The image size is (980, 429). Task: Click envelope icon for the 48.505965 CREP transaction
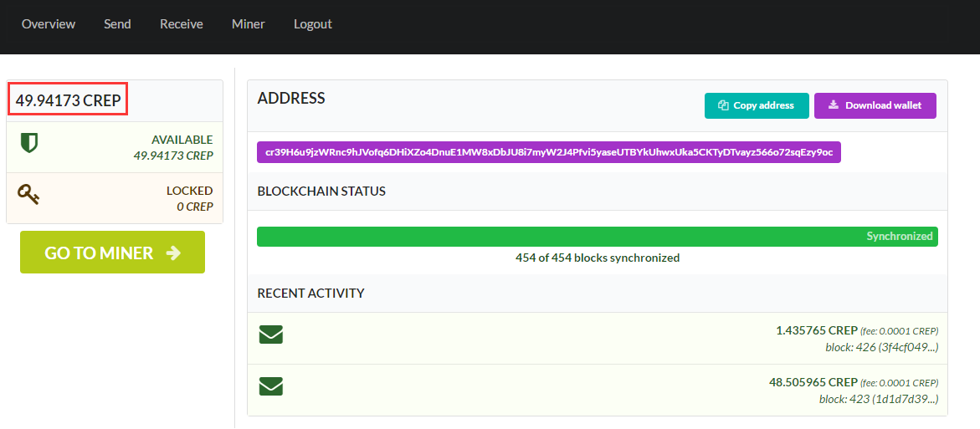point(270,386)
